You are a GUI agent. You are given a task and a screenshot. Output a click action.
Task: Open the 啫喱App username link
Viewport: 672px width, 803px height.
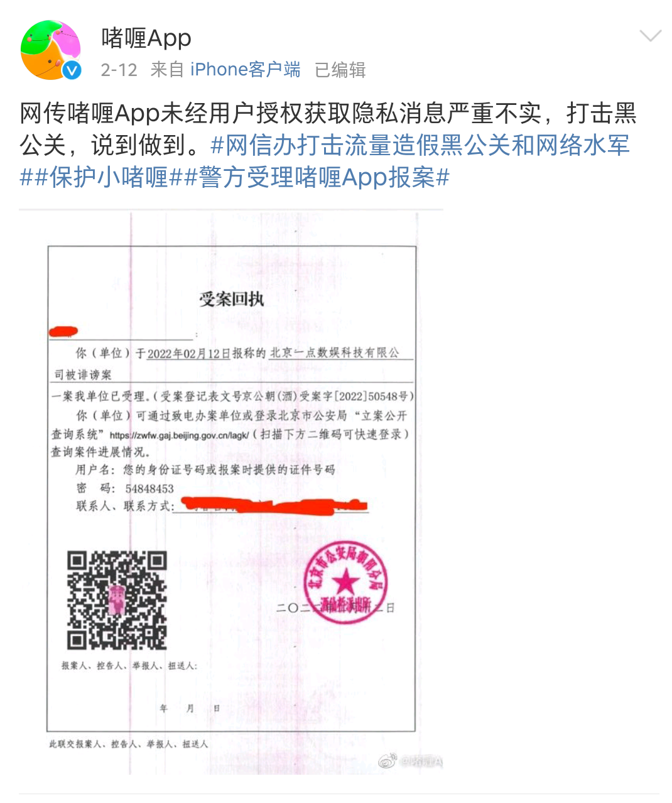(x=146, y=38)
